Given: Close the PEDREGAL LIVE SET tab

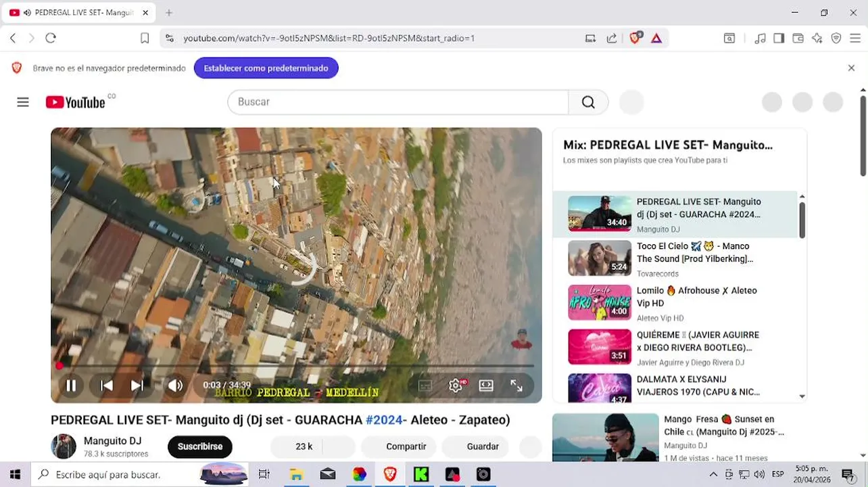Looking at the screenshot, I should (x=146, y=13).
